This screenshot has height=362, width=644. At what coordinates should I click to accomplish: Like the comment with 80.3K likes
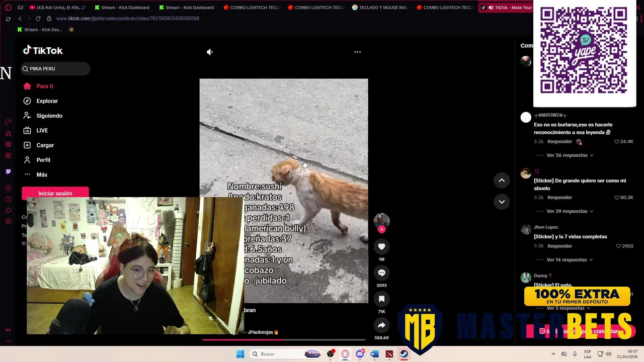click(x=617, y=198)
